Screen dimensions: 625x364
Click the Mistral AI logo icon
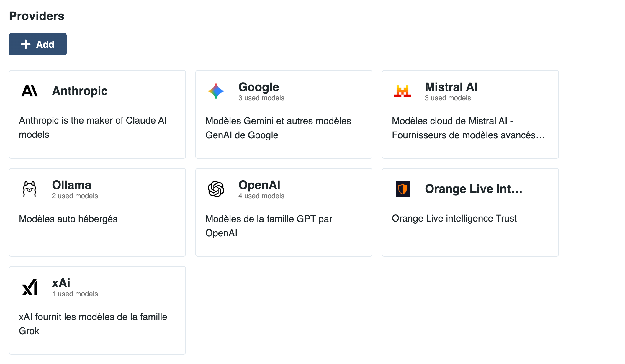403,91
